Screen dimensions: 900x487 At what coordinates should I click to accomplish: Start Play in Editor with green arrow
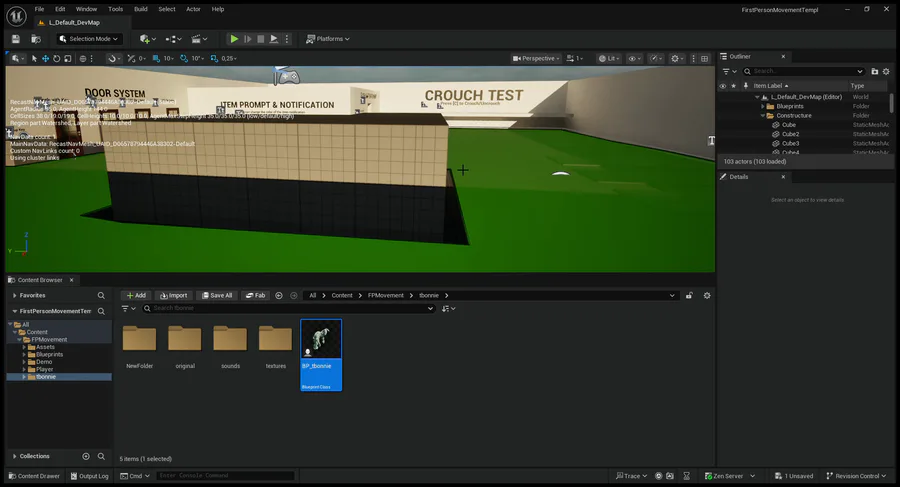[234, 39]
